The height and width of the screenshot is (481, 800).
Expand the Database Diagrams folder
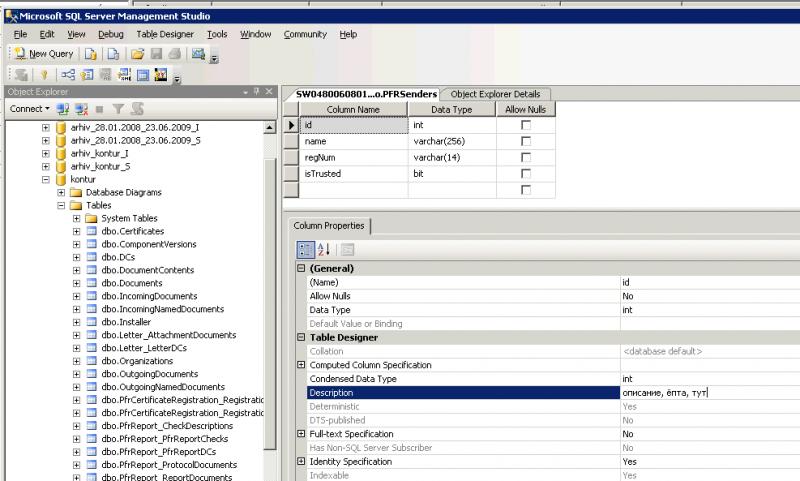point(61,193)
